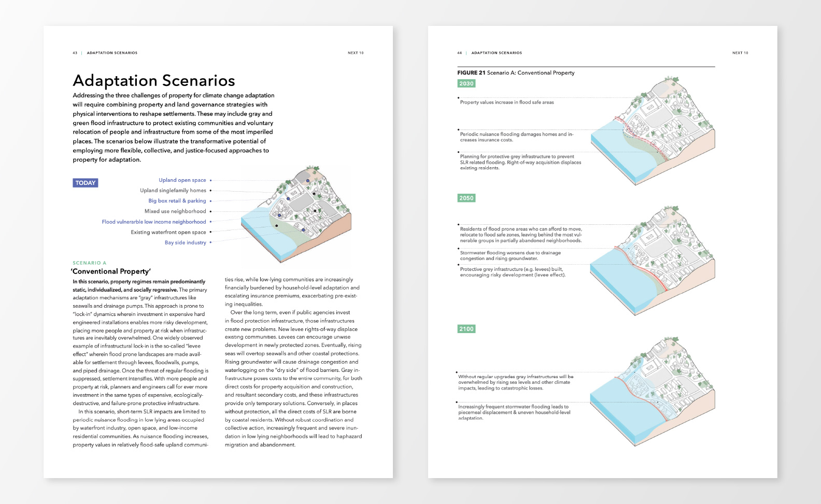Click the green 'SCENARIO A' label
The height and width of the screenshot is (504, 821).
point(89,263)
